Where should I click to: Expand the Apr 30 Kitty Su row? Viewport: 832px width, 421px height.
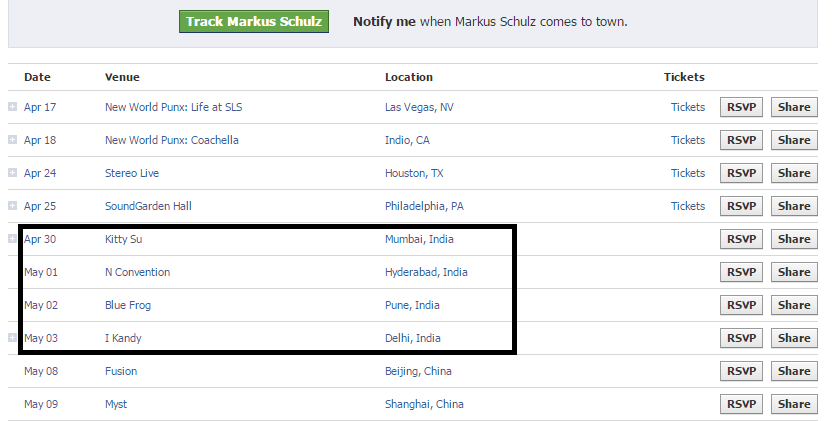point(12,238)
